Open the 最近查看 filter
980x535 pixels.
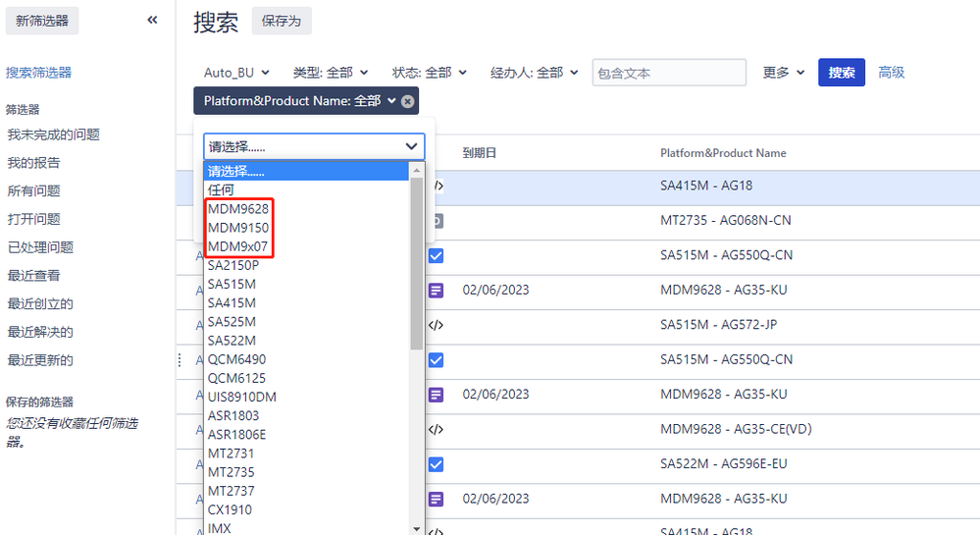point(33,275)
